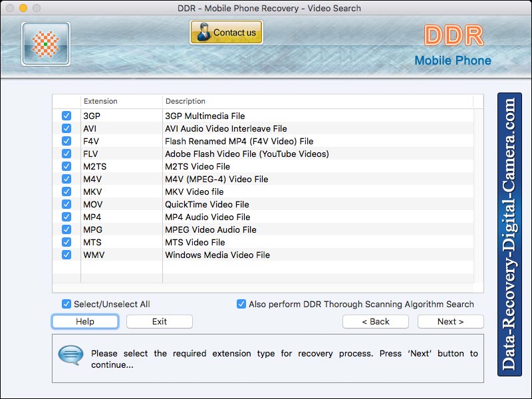
Task: Disable the MKV Video file checkbox
Action: (66, 192)
